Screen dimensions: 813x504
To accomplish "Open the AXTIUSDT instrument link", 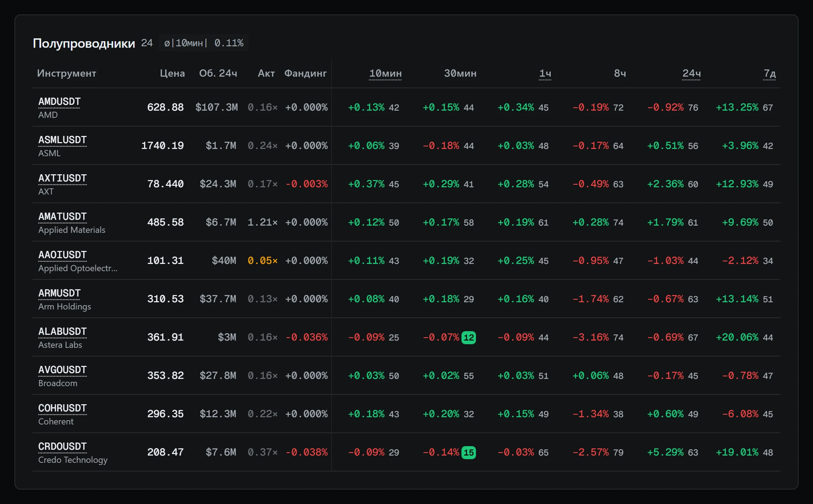I will click(63, 178).
